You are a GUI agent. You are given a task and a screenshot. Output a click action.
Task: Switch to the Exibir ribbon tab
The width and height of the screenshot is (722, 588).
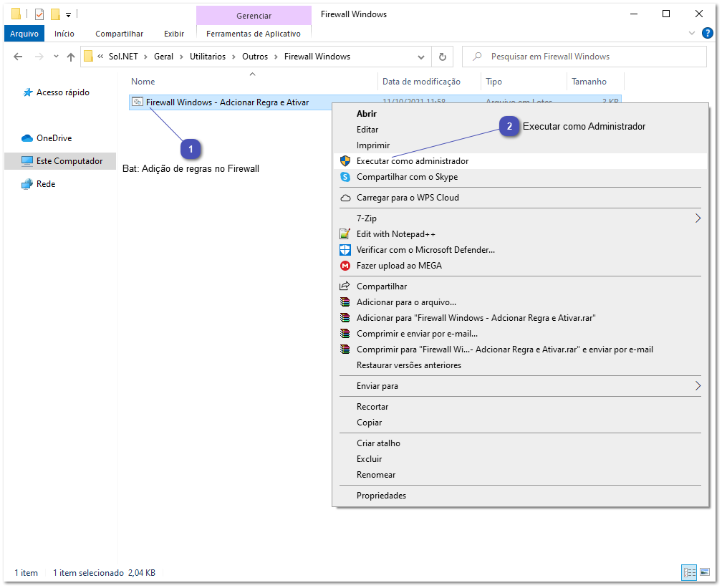tap(173, 33)
